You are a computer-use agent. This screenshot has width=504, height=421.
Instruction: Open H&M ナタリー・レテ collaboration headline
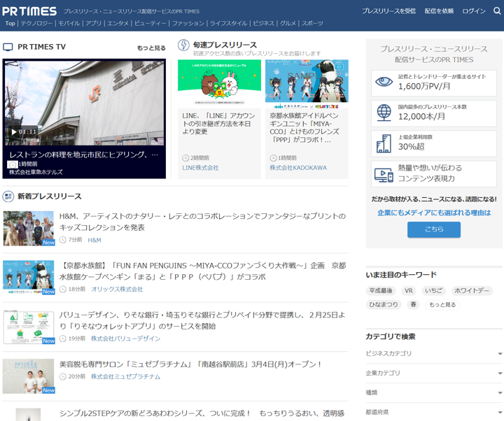[x=202, y=222]
